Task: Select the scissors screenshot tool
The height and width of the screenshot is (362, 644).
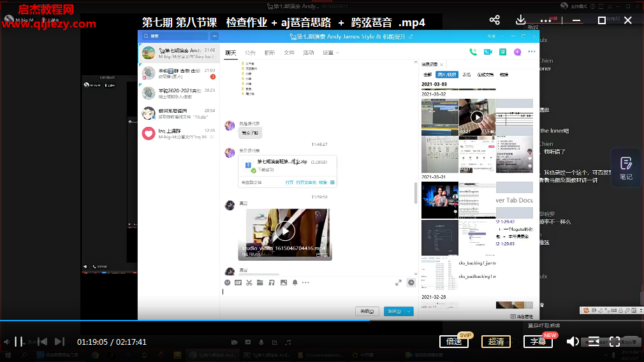Action: [249, 282]
